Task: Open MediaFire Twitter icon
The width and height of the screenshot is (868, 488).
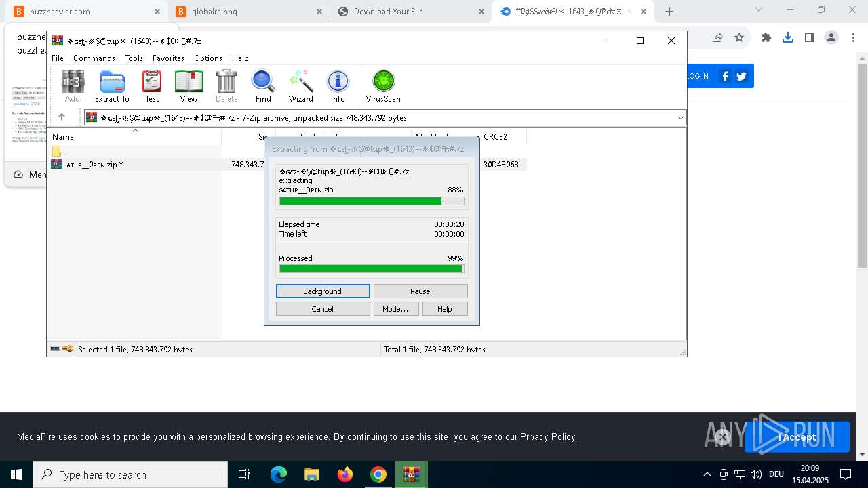Action: pos(741,76)
